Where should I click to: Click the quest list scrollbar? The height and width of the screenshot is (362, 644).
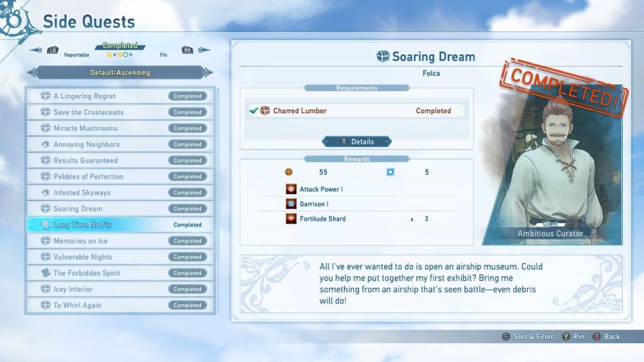pos(218,176)
